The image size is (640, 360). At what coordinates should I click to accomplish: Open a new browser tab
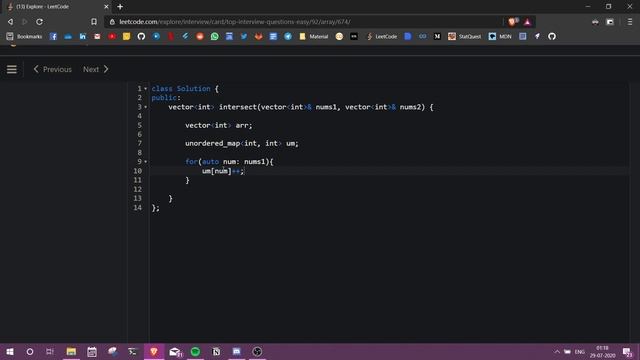pos(120,7)
